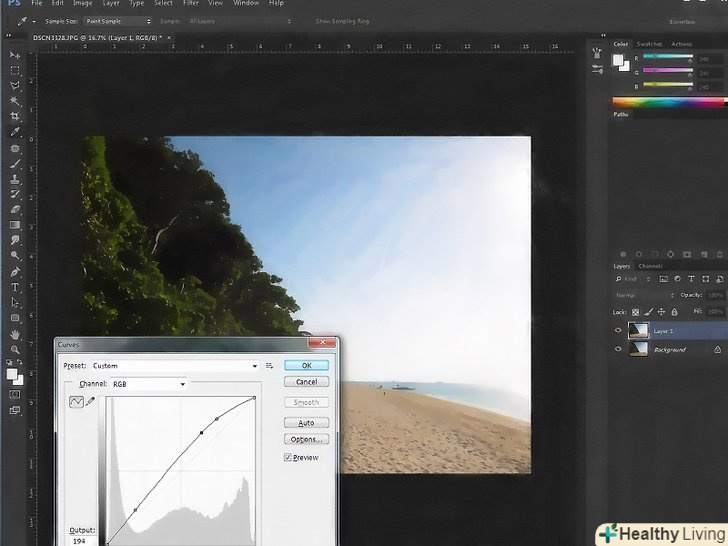Select the Move tool
728x546 pixels.
pos(14,55)
